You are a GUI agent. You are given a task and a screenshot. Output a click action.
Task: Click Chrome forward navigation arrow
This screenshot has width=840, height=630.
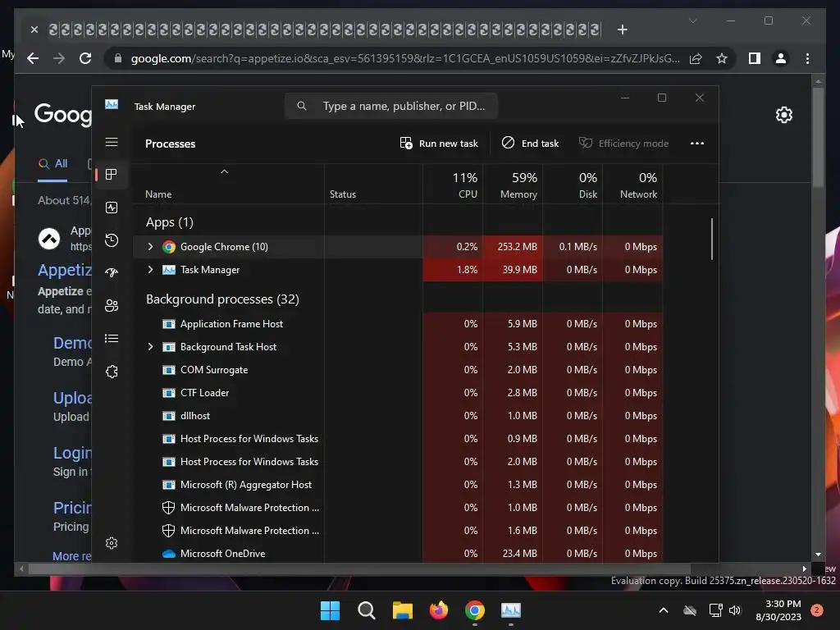point(59,58)
